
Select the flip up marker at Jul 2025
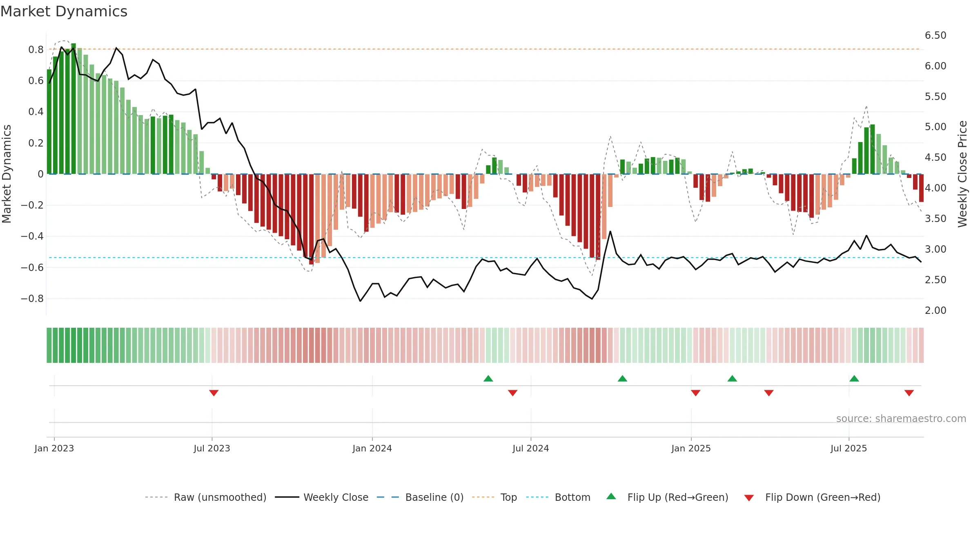tap(854, 378)
